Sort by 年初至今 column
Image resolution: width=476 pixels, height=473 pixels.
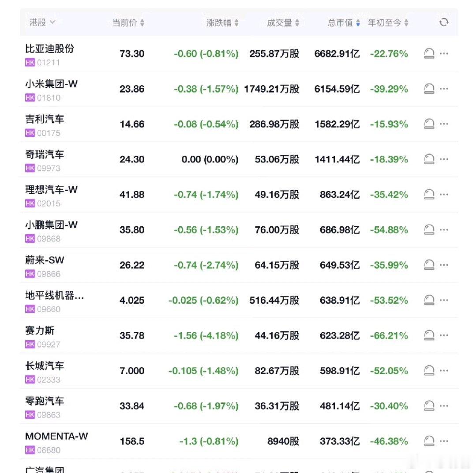[x=388, y=23]
